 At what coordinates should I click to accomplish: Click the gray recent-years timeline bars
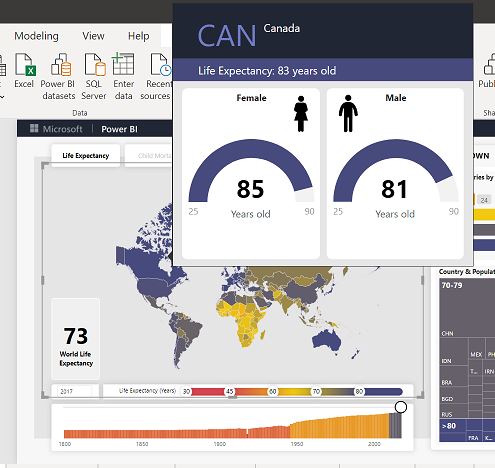(x=395, y=426)
